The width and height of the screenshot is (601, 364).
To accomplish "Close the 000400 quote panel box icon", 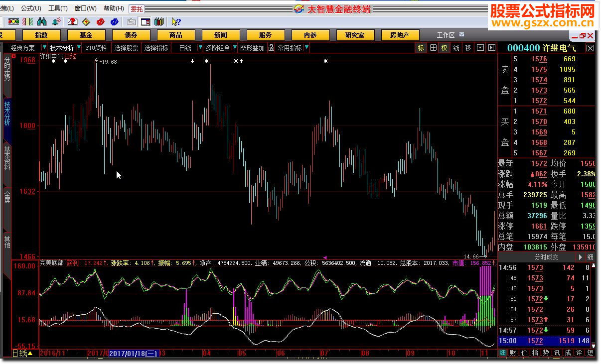I will pyautogui.click(x=590, y=48).
